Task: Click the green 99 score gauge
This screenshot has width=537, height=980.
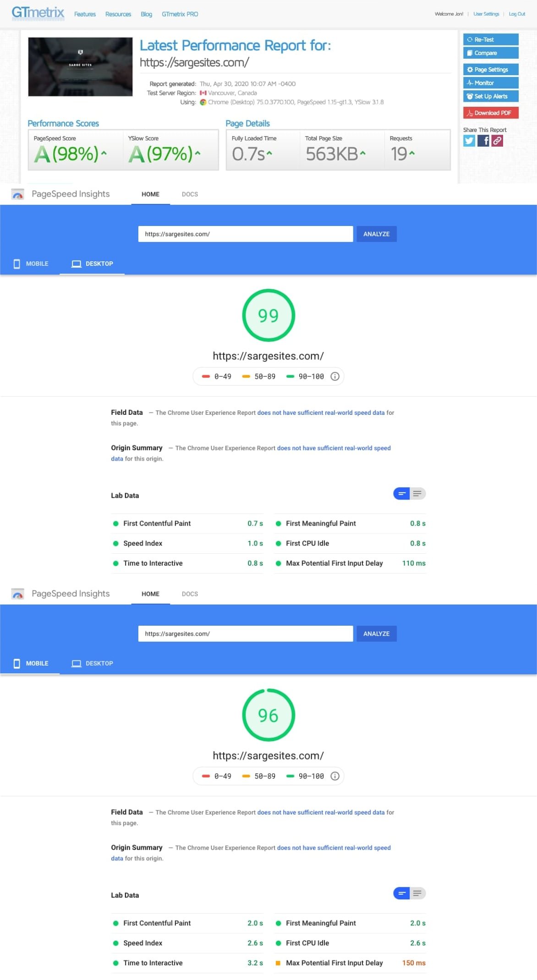Action: [268, 315]
